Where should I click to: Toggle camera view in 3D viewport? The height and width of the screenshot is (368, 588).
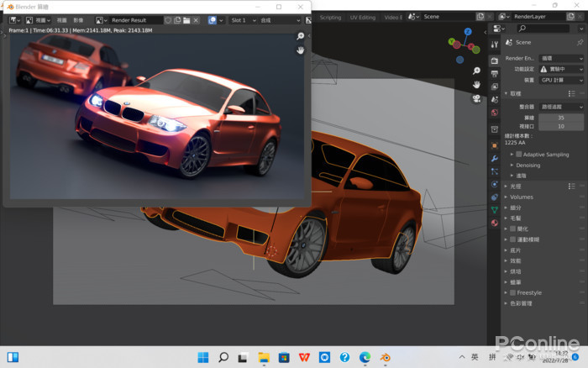[476, 98]
